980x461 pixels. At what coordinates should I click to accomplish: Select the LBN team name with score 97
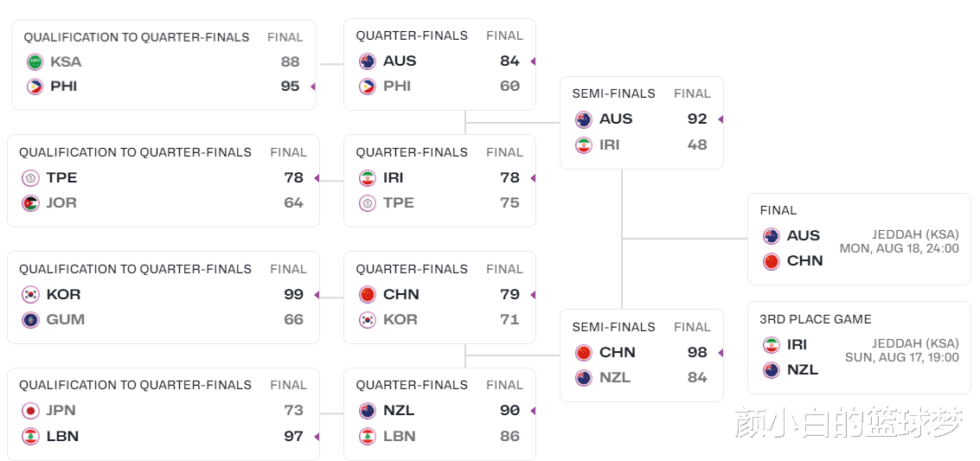[62, 436]
